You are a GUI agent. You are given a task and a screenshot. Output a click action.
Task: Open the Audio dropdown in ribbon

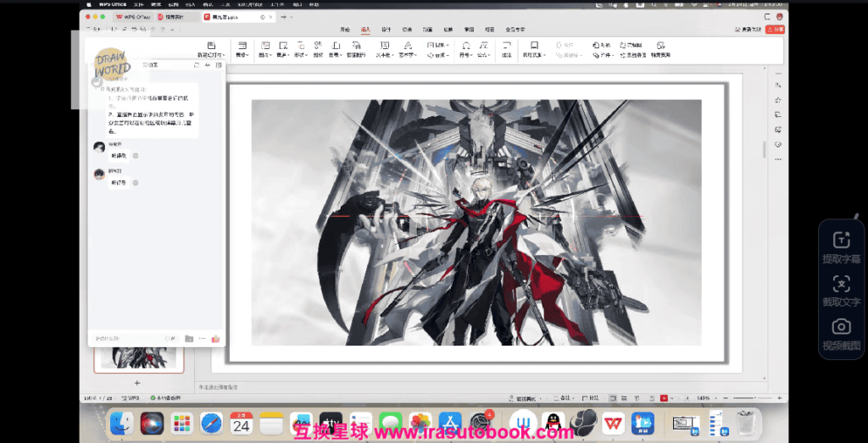coord(438,55)
